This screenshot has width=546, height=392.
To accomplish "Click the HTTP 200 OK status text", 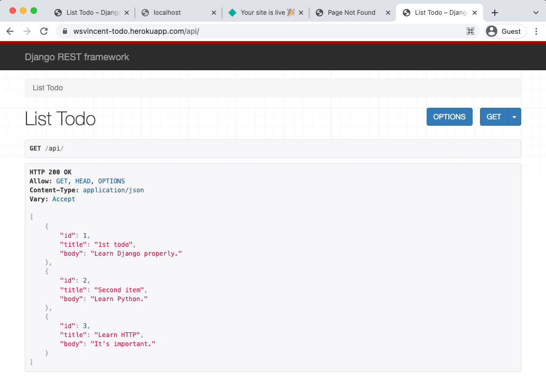I will point(51,172).
